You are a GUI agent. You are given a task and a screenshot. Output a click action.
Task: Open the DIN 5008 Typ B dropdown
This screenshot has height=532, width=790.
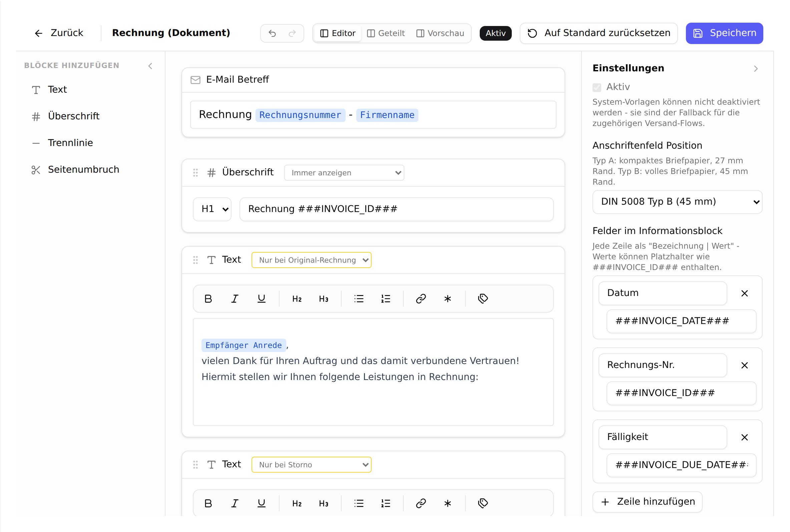(677, 202)
